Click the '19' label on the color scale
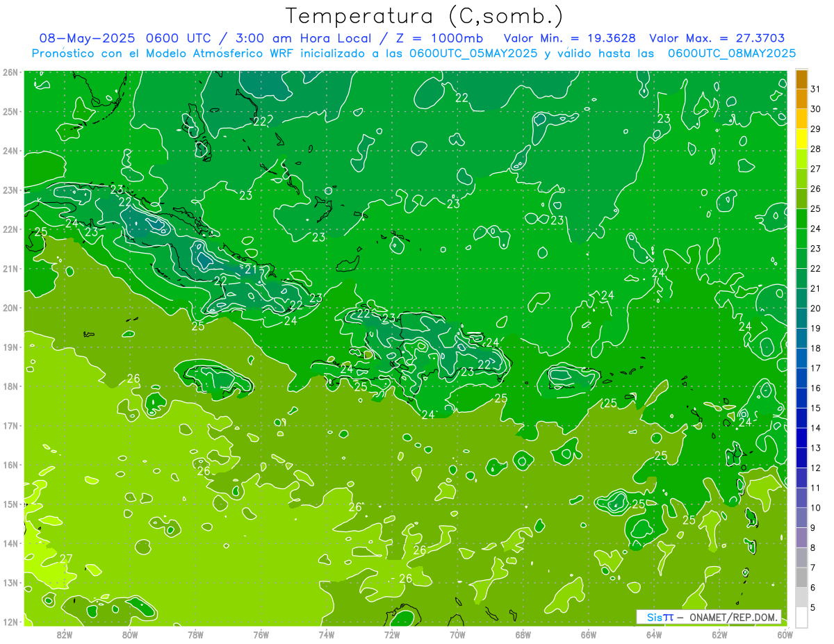The height and width of the screenshot is (644, 834). click(815, 328)
